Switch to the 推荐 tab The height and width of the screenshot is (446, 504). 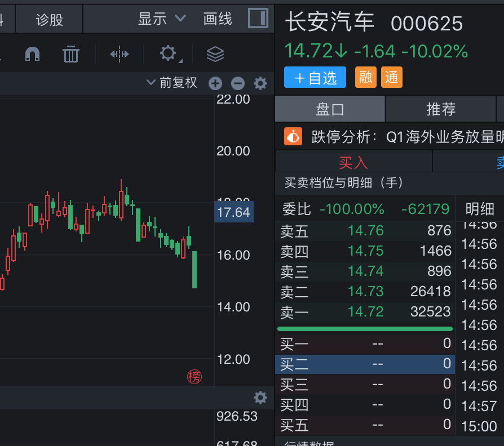441,109
